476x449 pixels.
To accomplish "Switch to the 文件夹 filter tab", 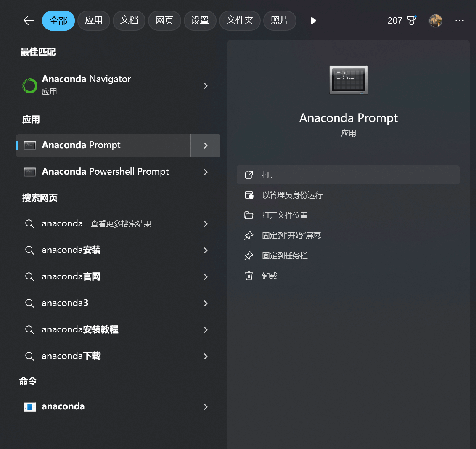I will tap(240, 20).
